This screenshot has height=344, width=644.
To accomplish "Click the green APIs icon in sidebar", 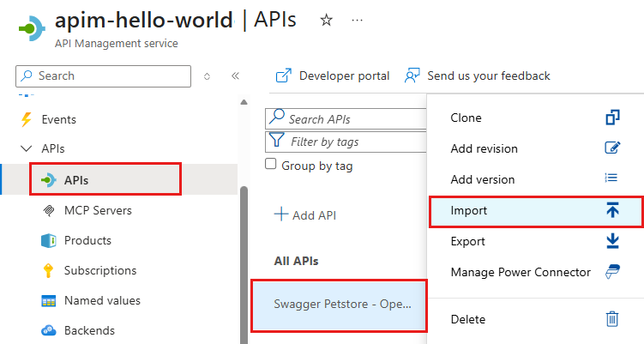I will [x=49, y=180].
